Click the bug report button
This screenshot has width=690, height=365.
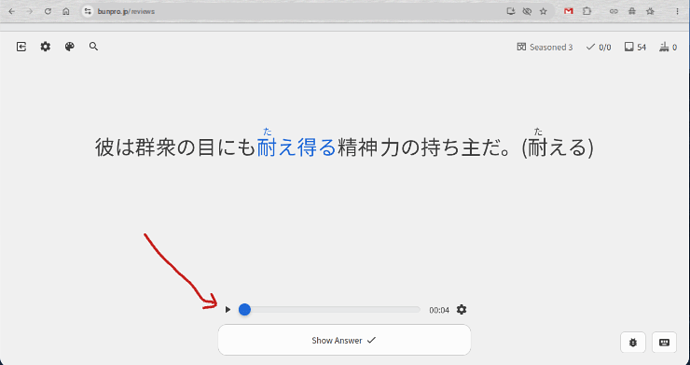coord(633,342)
